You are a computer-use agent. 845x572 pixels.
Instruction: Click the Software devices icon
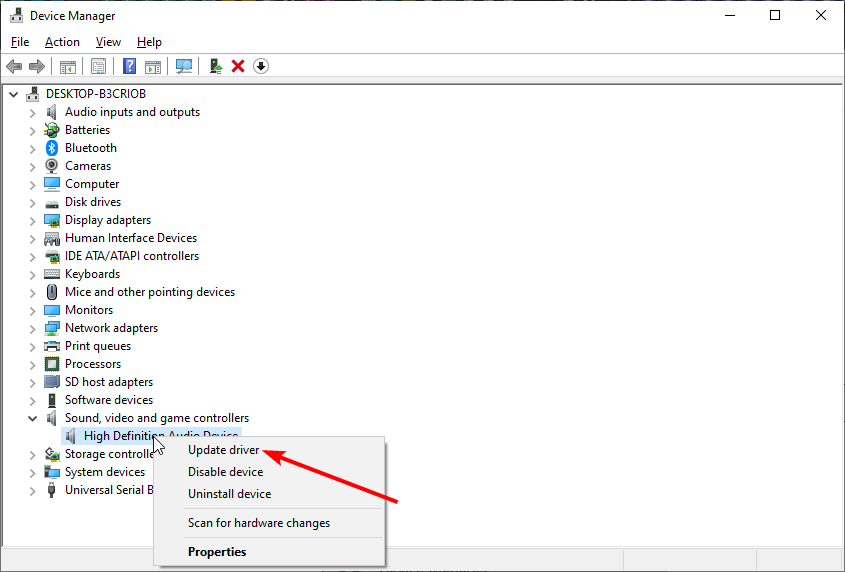(52, 400)
